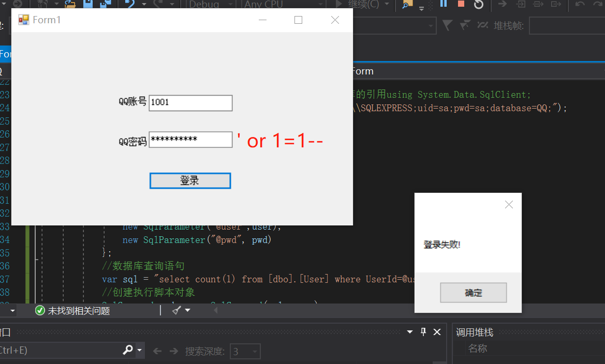Click the forward arrow in search panel
Image resolution: width=605 pixels, height=364 pixels.
point(174,351)
